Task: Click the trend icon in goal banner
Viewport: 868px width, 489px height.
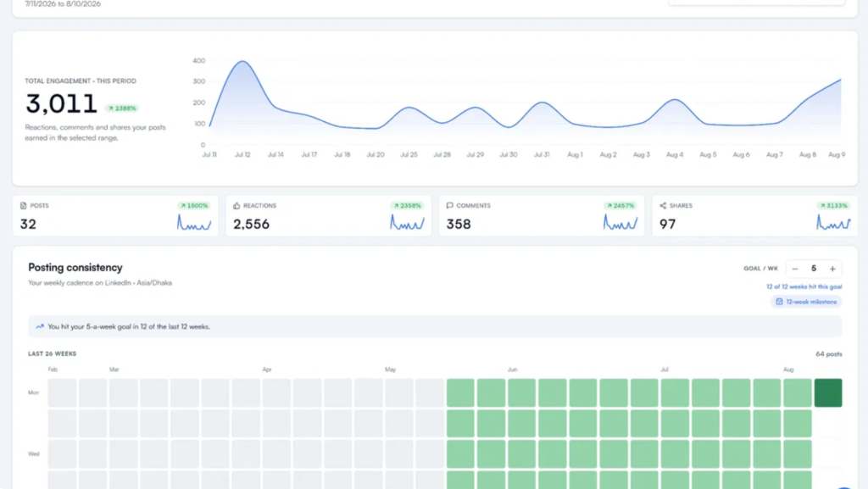Action: (40, 326)
